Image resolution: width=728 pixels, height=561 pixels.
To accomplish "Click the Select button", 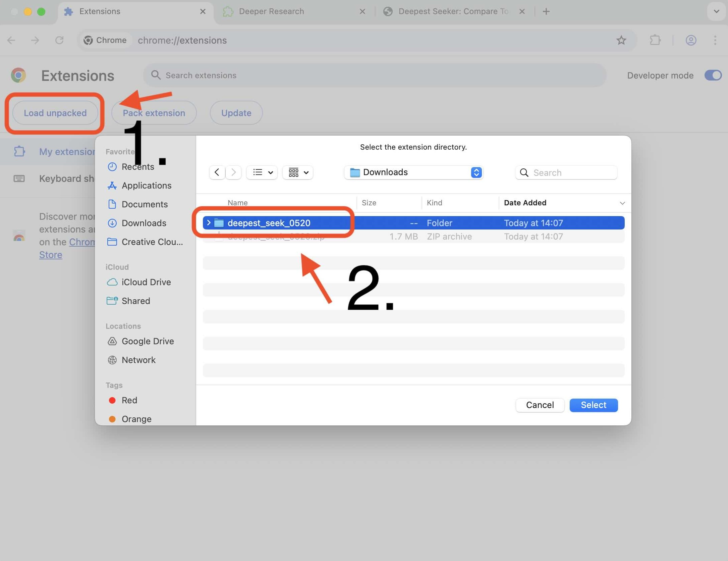I will (594, 405).
